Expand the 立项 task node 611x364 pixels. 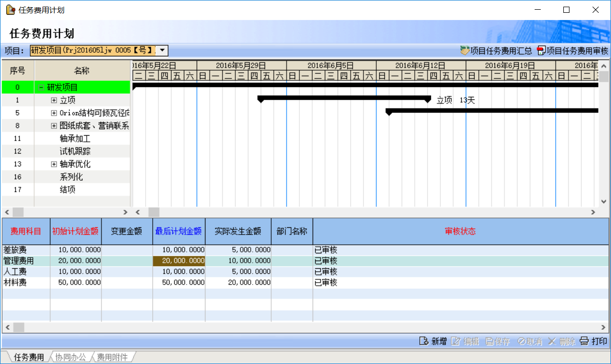tap(54, 100)
